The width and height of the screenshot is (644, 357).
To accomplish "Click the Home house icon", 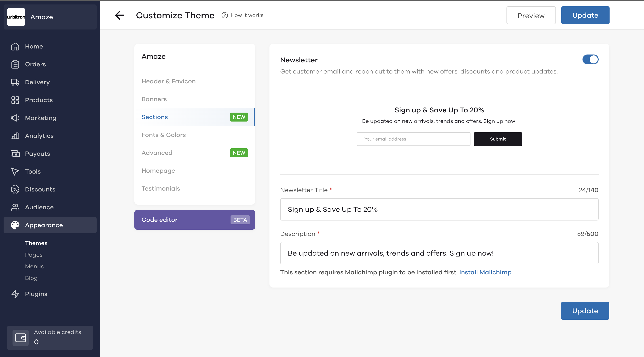I will click(x=15, y=46).
